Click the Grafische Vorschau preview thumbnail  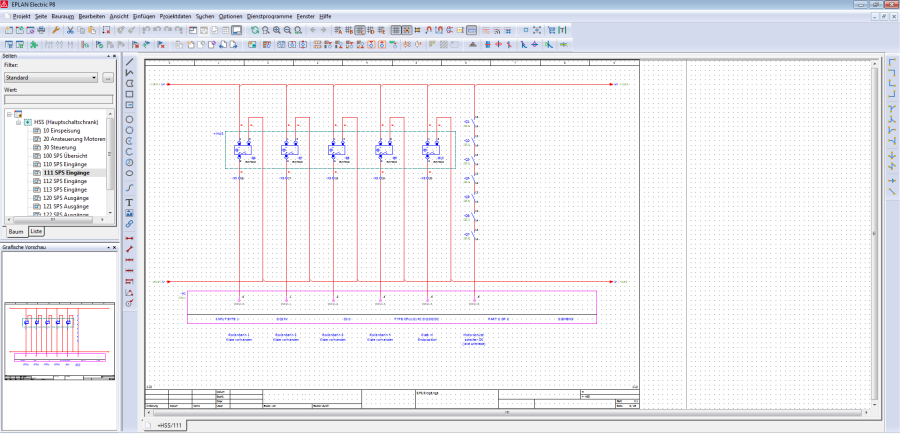click(x=60, y=340)
